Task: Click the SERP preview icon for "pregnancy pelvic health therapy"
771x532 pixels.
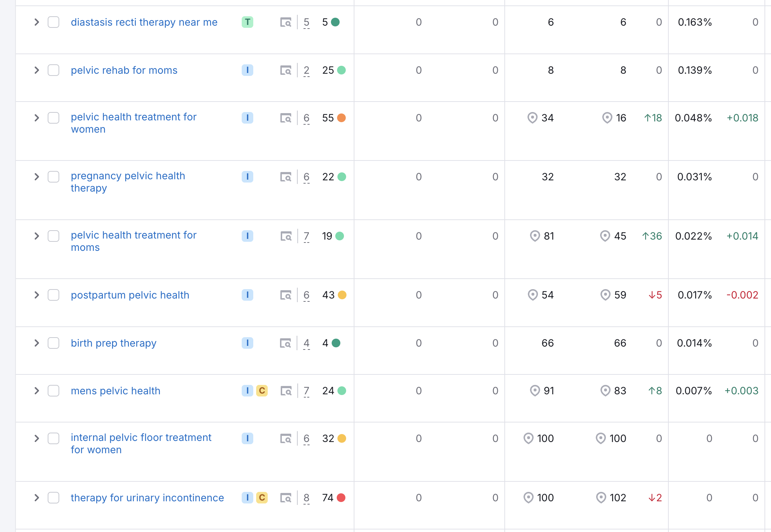Action: (286, 177)
